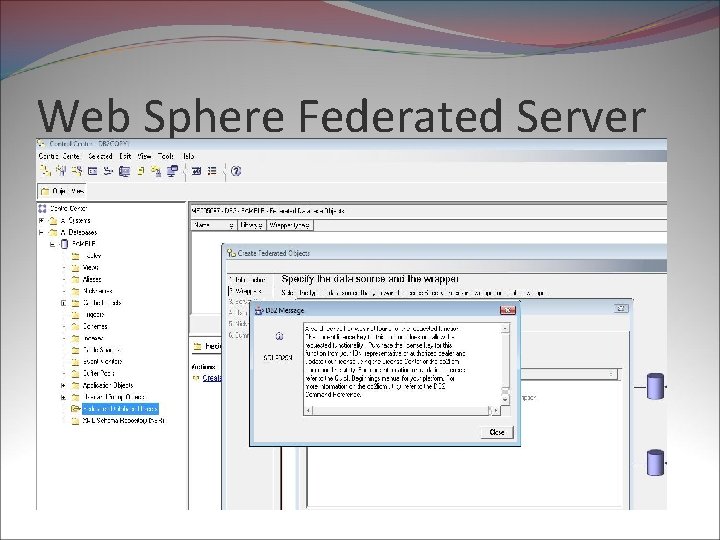Screen dimensions: 720x540
Task: Select the All Databases folder
Action: pyautogui.click(x=79, y=232)
